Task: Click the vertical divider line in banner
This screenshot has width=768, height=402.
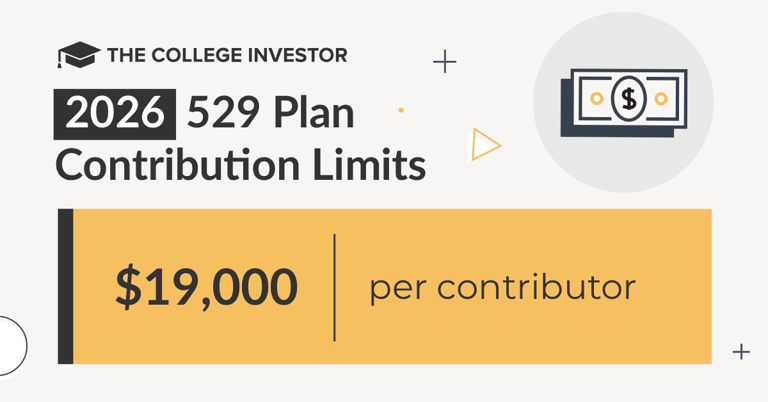Action: click(x=334, y=288)
